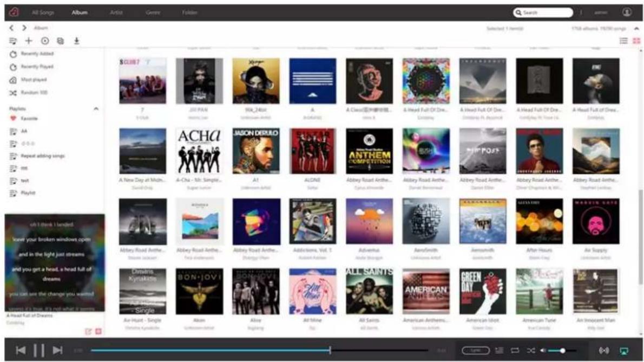
Task: Open the Air Hunt - Single album cover
Action: [x=142, y=291]
